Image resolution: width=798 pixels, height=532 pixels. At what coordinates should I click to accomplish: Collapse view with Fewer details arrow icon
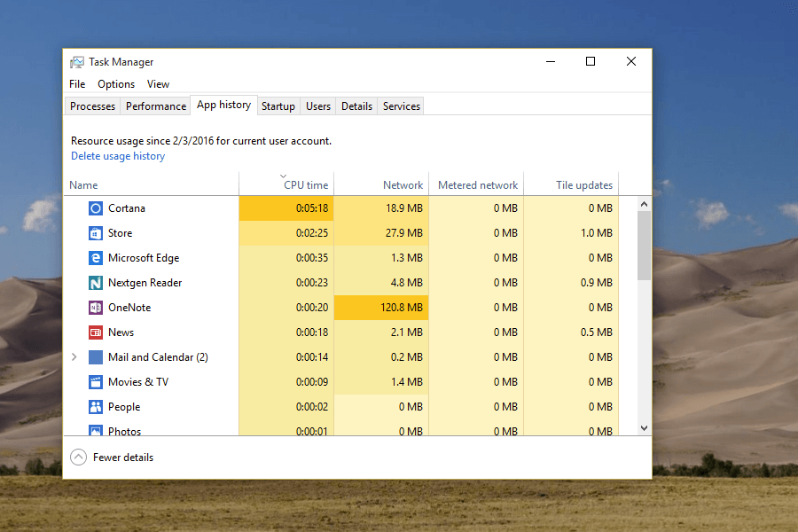click(78, 458)
